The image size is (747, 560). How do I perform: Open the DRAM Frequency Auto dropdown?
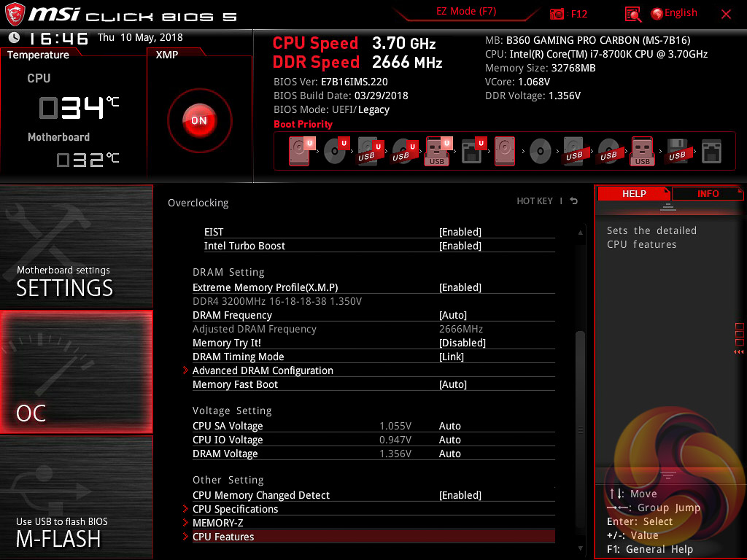click(x=453, y=315)
